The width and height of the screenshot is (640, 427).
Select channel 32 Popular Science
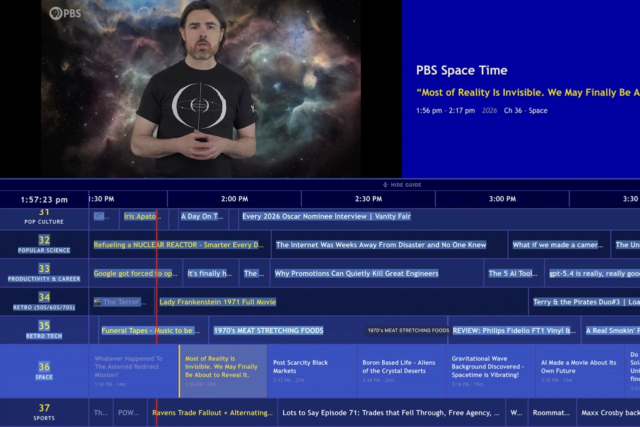(44, 245)
